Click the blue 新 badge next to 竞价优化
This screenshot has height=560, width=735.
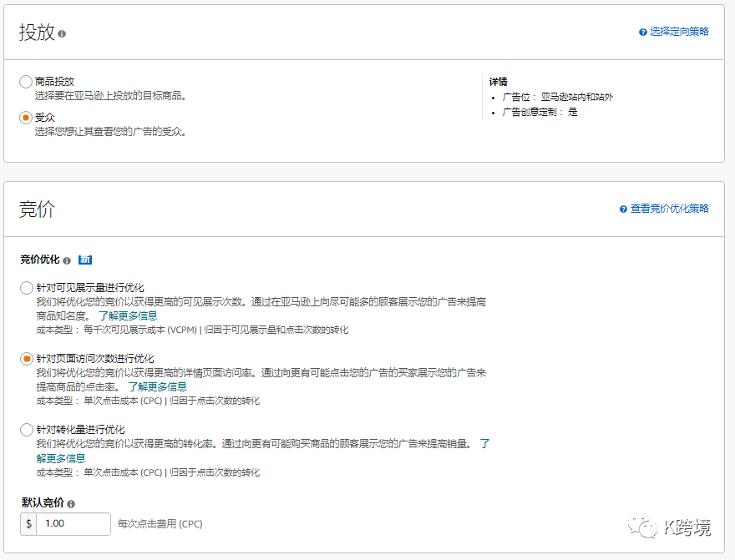click(84, 260)
